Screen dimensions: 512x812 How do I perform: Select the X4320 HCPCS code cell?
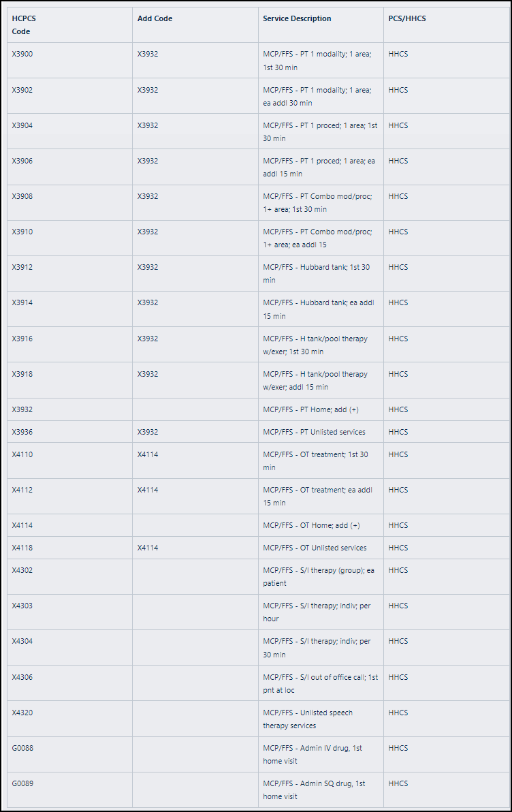point(22,713)
